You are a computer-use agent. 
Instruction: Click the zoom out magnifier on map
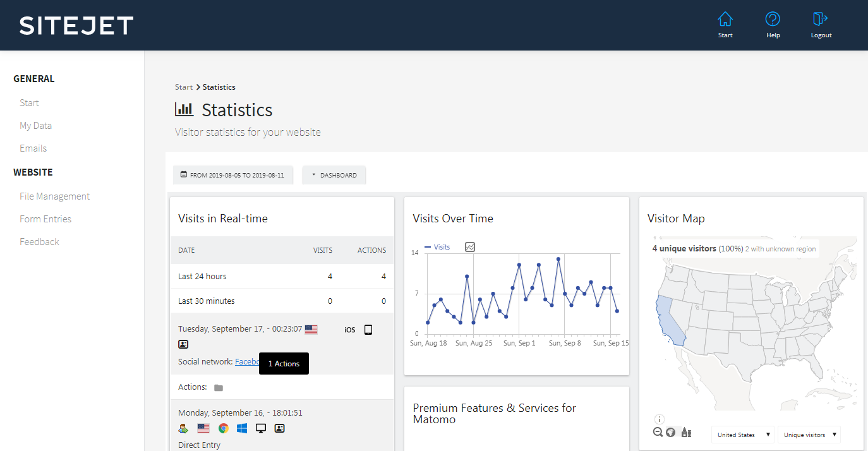click(x=658, y=432)
